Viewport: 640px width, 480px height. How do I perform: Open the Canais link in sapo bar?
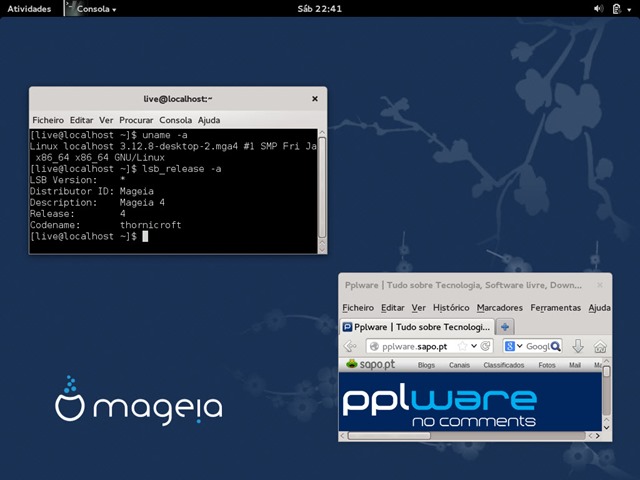tap(459, 365)
